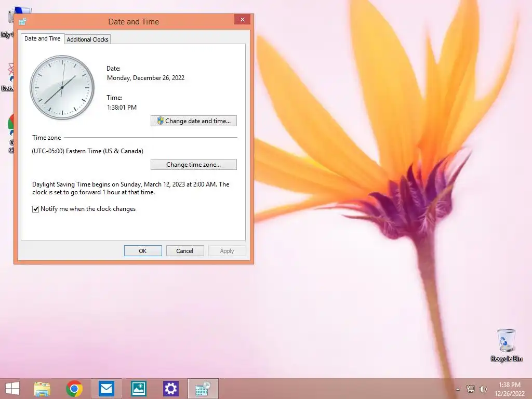Dismiss dialog with Cancel button
532x399 pixels.
click(184, 251)
